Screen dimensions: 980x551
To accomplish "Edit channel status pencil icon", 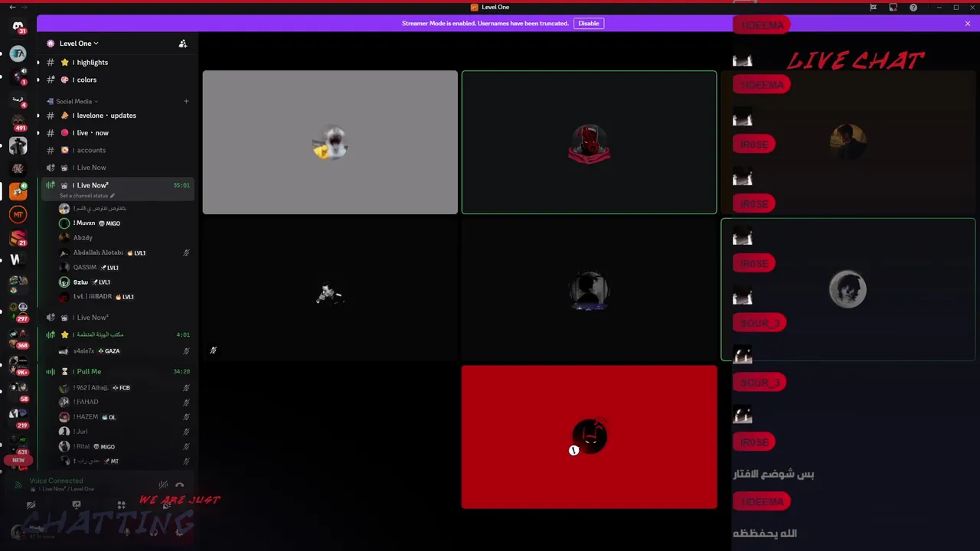I will tap(113, 196).
